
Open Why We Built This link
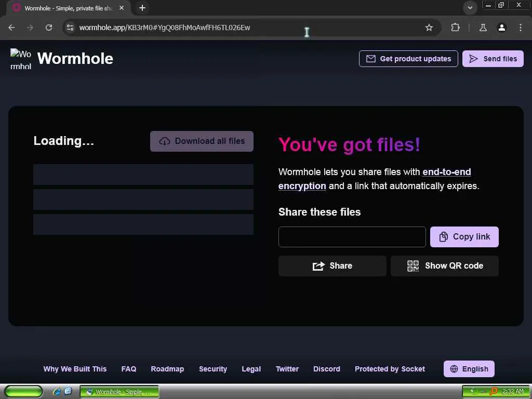click(x=75, y=369)
